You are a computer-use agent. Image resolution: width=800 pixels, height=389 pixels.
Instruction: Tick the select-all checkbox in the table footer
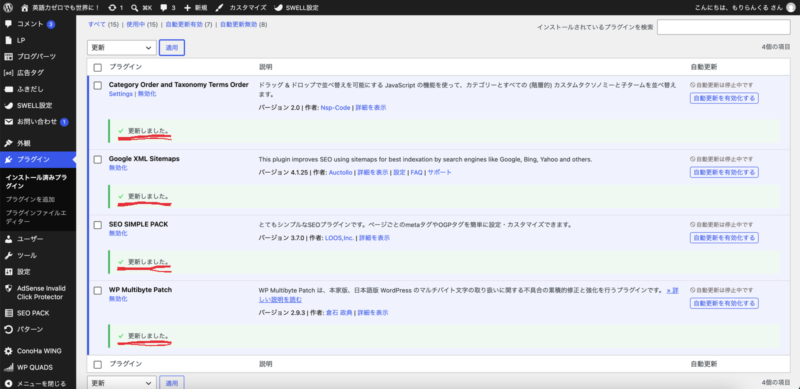click(97, 364)
